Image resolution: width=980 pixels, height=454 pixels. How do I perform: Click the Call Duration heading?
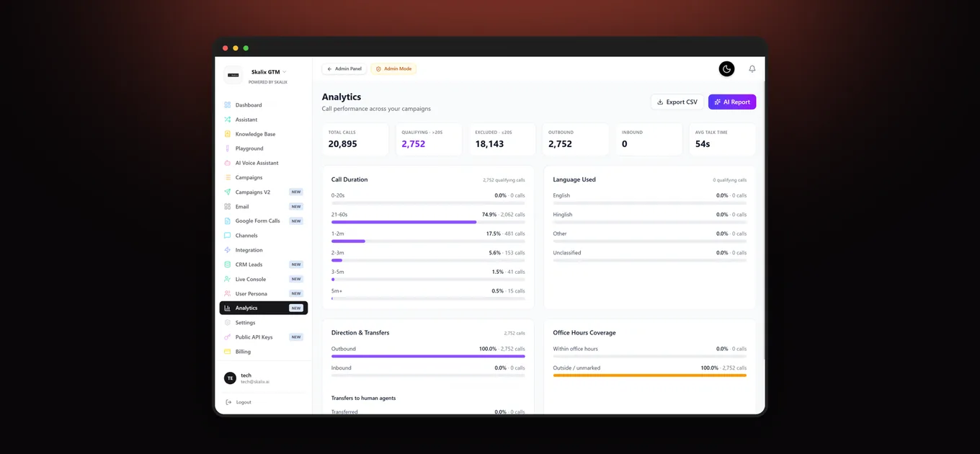pyautogui.click(x=349, y=179)
